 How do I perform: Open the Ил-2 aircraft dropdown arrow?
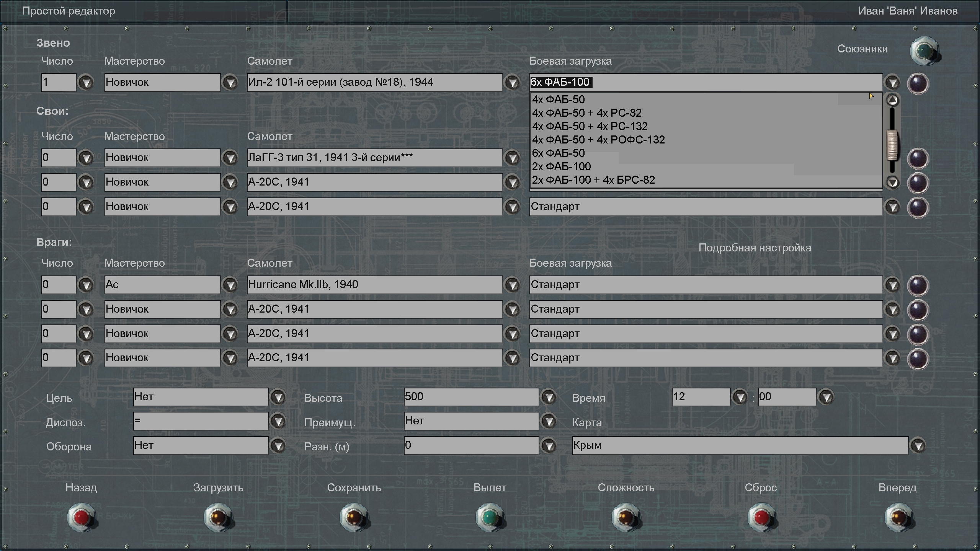click(x=512, y=82)
